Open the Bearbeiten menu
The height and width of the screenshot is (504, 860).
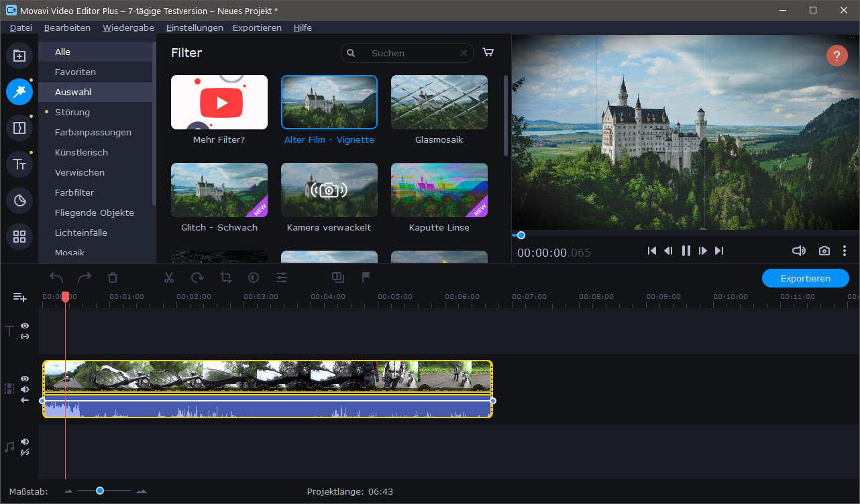coord(67,27)
